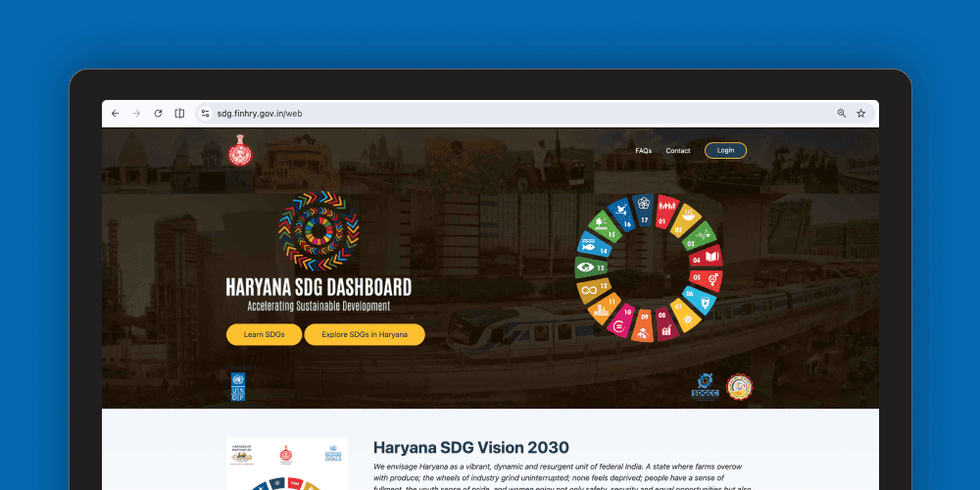
Task: Click the circular seal logo beside SDGCC
Action: 739,387
